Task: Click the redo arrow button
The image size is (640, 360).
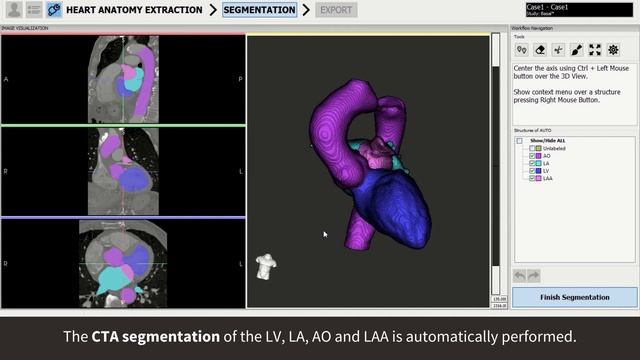Action: [x=533, y=276]
